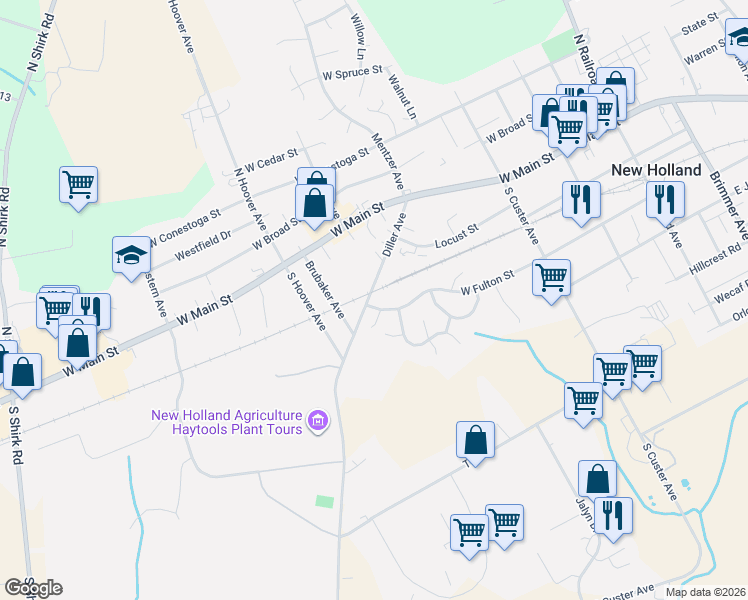Click the lone shopping bag marker east of the Haytools plant
This screenshot has width=748, height=600.
pos(475,443)
